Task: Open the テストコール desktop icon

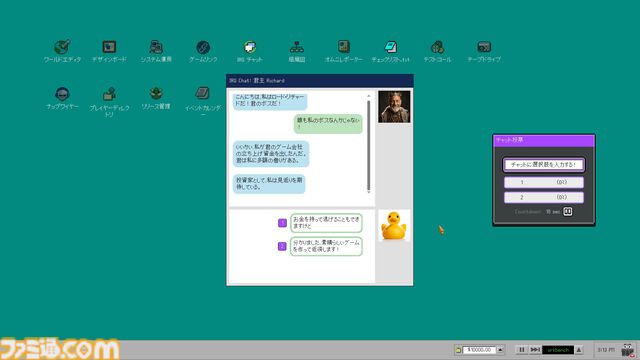Action: pyautogui.click(x=437, y=51)
